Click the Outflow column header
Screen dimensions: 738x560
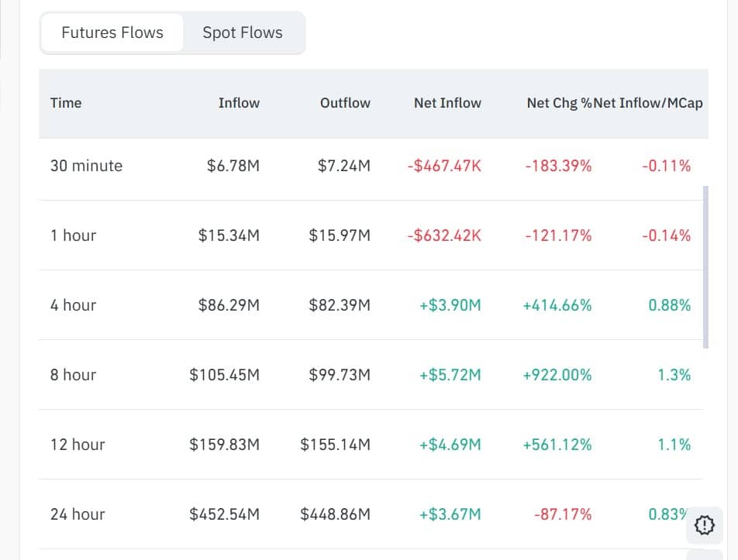pyautogui.click(x=345, y=103)
